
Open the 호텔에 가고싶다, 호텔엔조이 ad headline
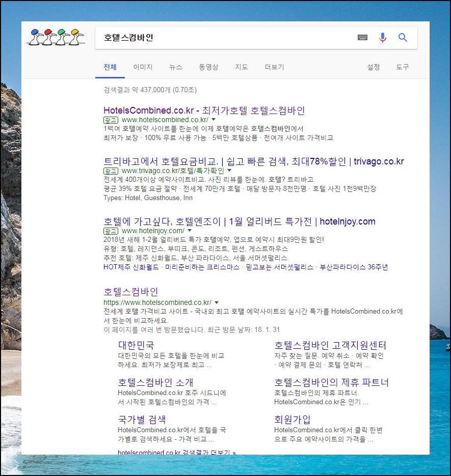tap(240, 221)
